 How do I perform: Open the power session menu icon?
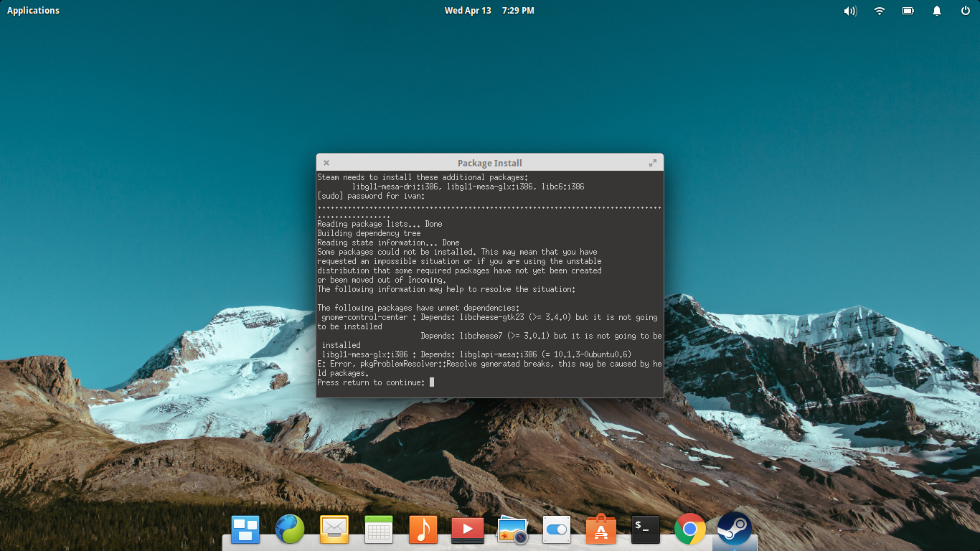pyautogui.click(x=966, y=11)
